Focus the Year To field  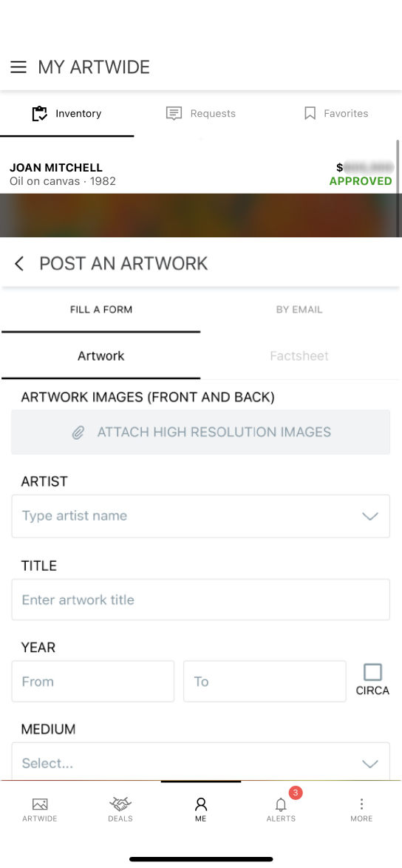[x=265, y=682]
